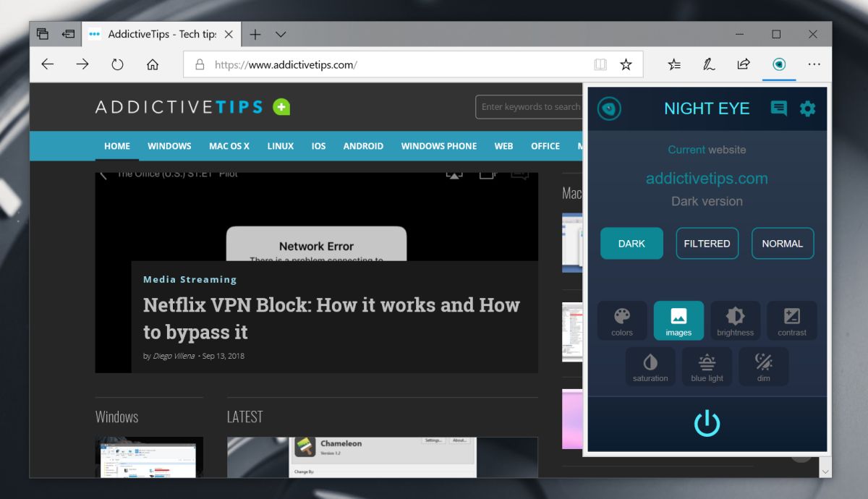Click addictivetips.com in Night Eye panel
This screenshot has width=868, height=499.
tap(707, 179)
